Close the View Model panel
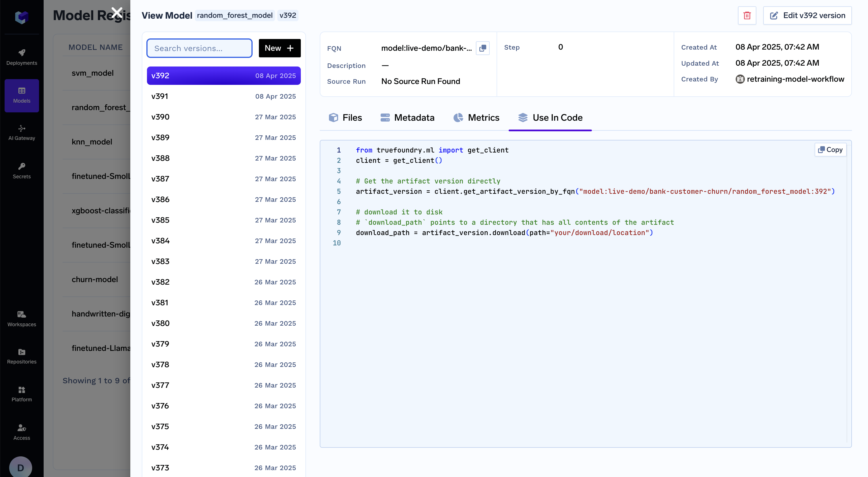The image size is (868, 477). [x=117, y=13]
